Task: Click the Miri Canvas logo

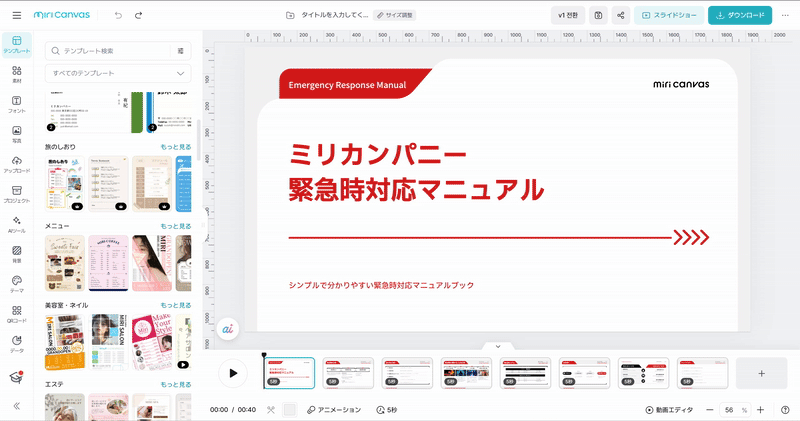Action: pos(62,15)
